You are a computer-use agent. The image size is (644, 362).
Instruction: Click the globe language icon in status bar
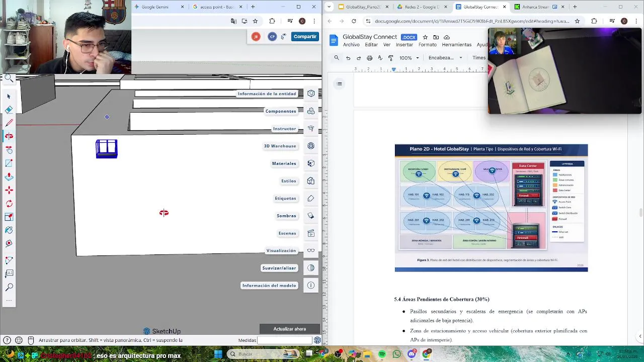click(x=19, y=340)
